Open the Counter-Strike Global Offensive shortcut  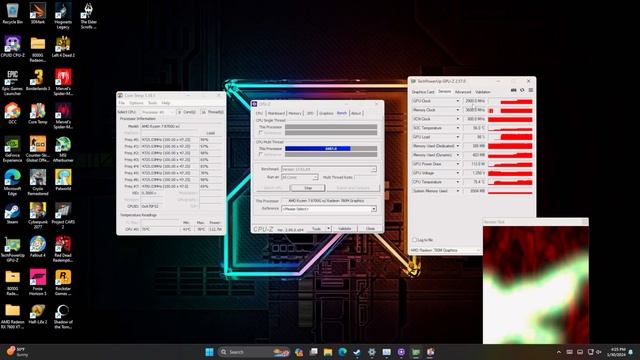pyautogui.click(x=38, y=149)
